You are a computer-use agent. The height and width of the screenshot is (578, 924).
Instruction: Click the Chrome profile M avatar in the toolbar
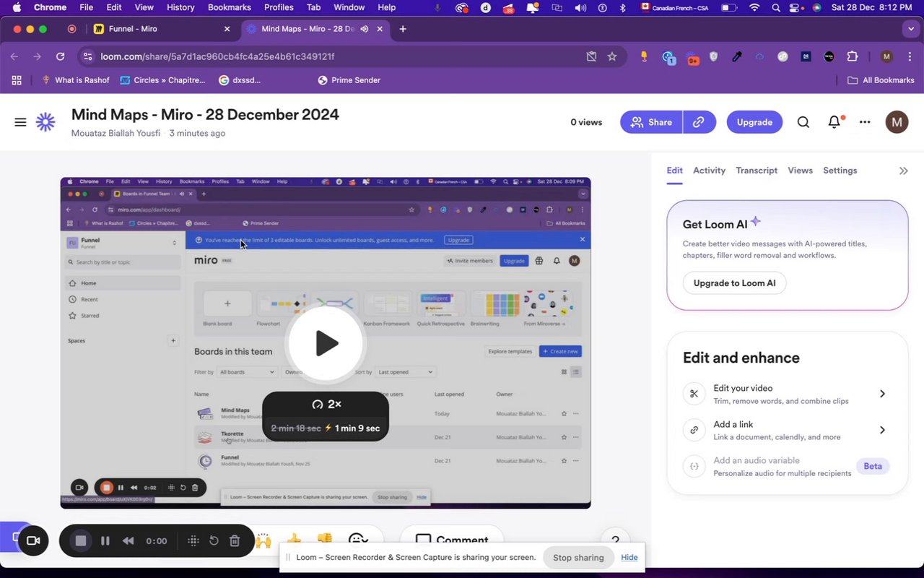887,56
